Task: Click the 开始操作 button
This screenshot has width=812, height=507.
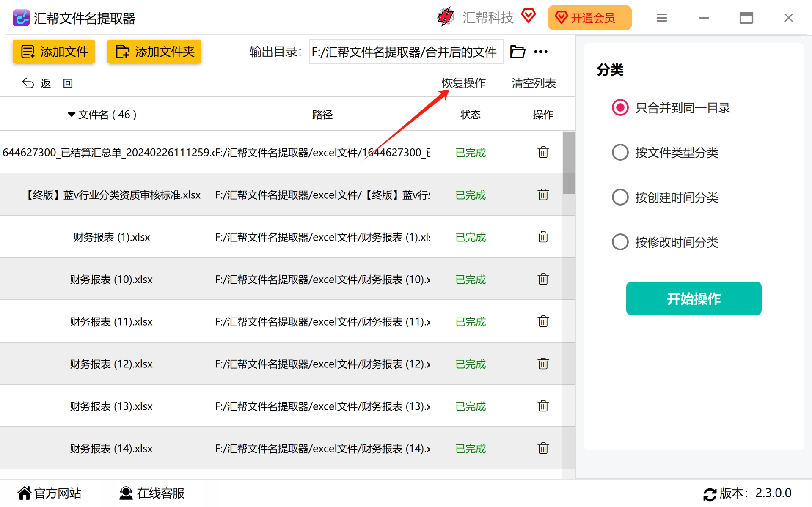Action: click(694, 299)
